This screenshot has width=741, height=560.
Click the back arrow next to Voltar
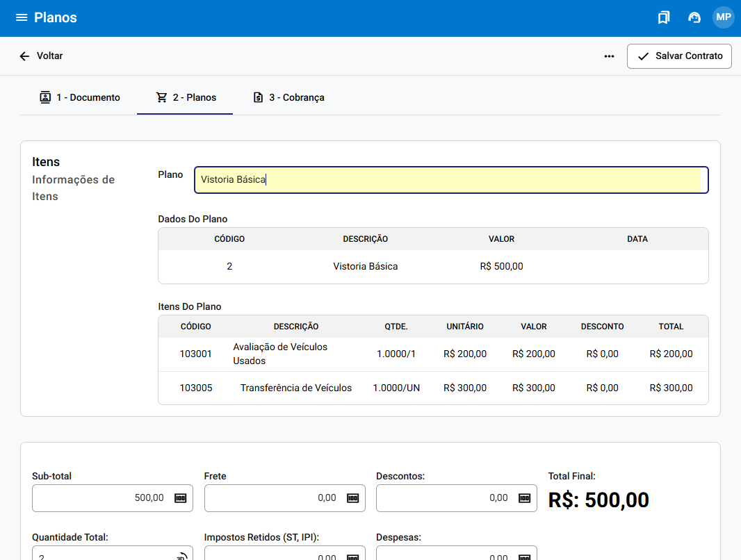(x=24, y=56)
